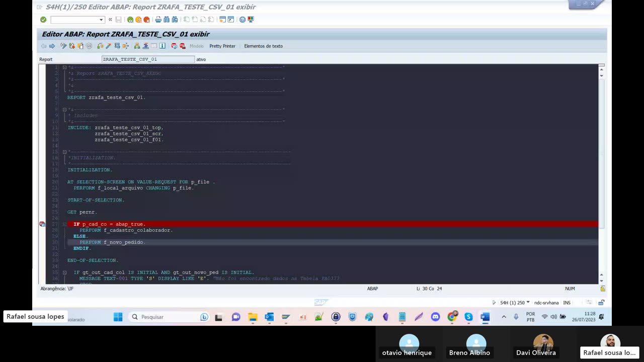Click the Modelo button

click(197, 46)
